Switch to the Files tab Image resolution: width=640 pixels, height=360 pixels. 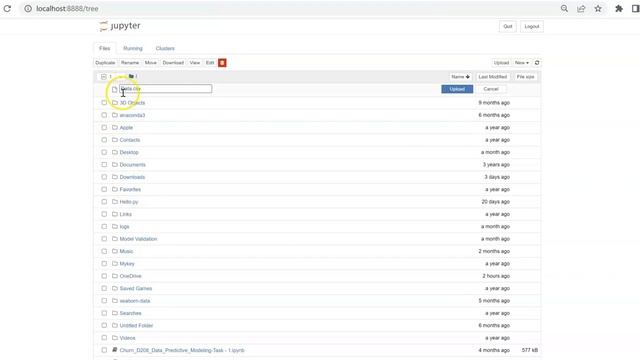(104, 48)
